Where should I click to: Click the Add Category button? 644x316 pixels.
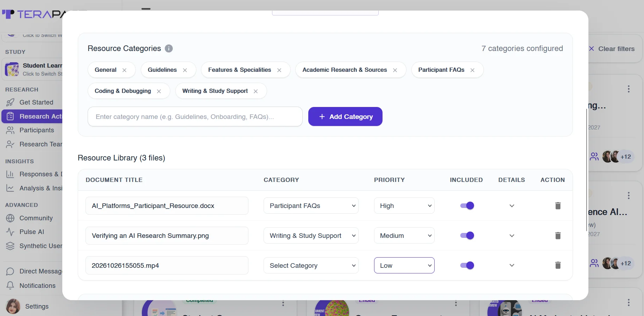click(345, 116)
